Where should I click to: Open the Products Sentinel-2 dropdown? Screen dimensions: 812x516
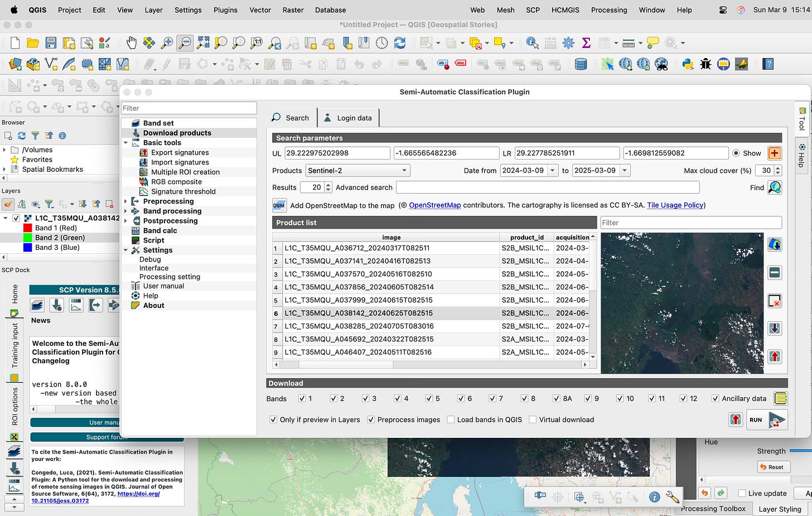coord(357,171)
